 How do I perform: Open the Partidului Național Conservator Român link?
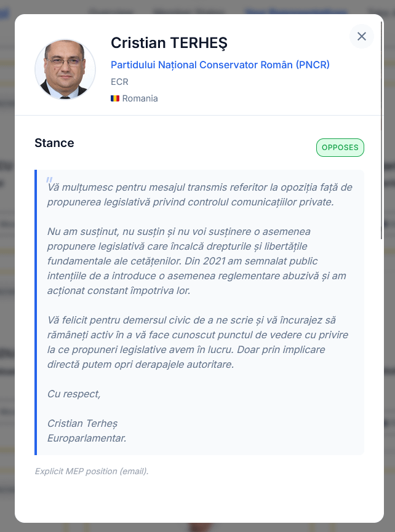pyautogui.click(x=220, y=65)
